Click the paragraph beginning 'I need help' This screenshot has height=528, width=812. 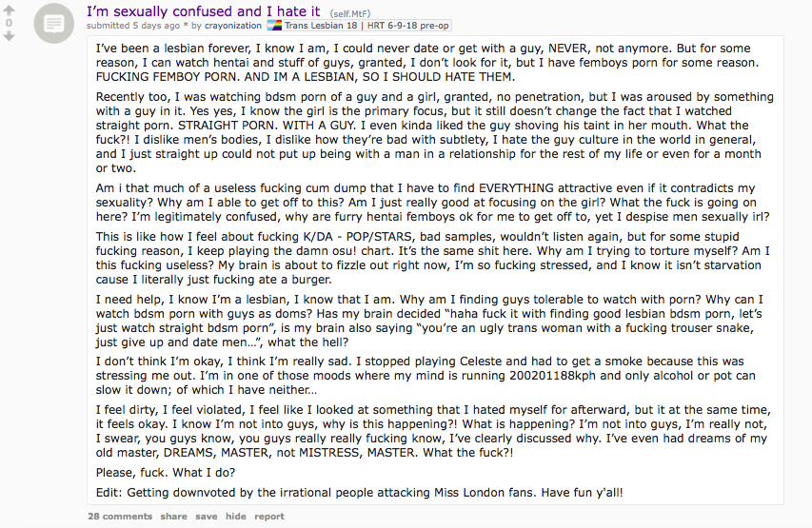pyautogui.click(x=429, y=321)
